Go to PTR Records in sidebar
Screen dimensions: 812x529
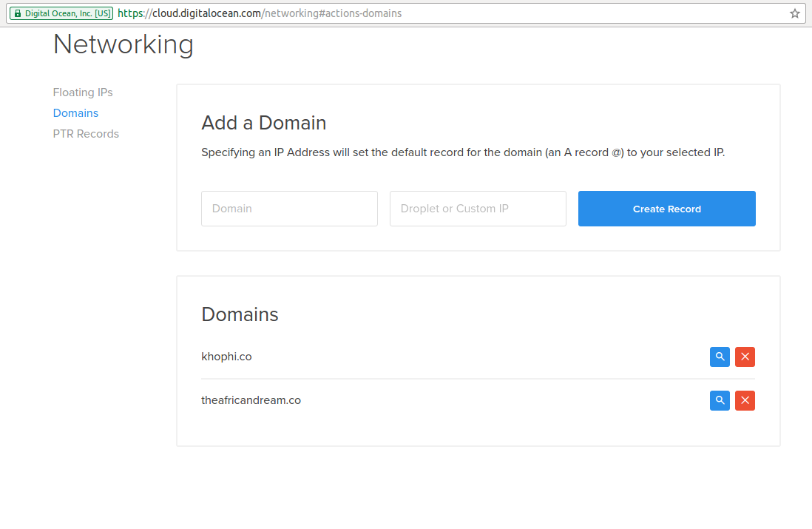[x=86, y=134]
